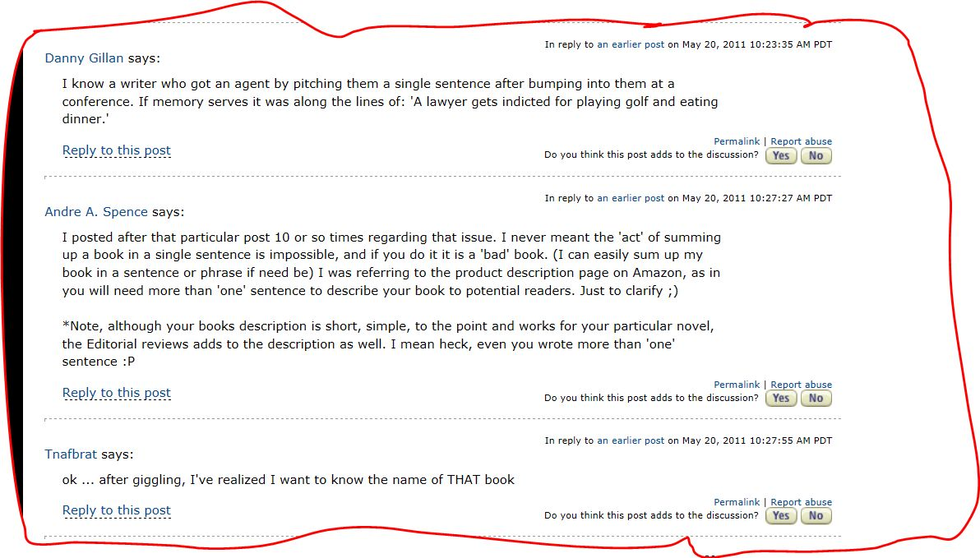Vote Yes on Tnafbrat's post
The height and width of the screenshot is (558, 980).
pyautogui.click(x=781, y=515)
